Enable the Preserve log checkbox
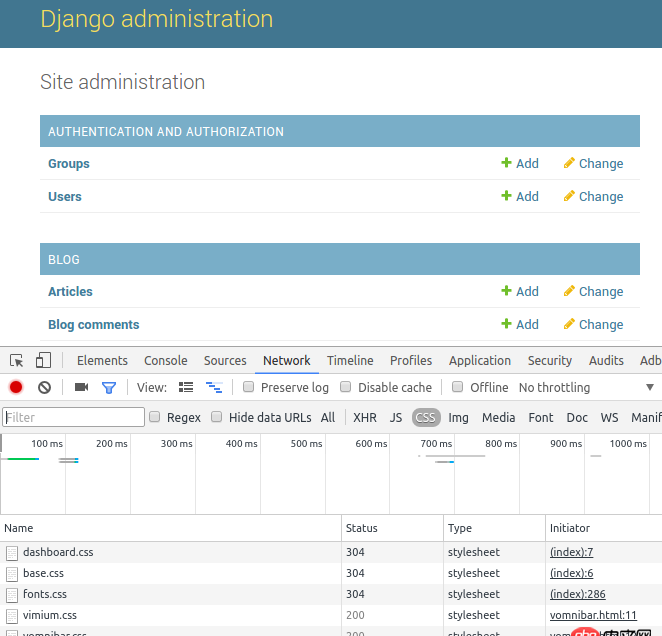 [249, 387]
